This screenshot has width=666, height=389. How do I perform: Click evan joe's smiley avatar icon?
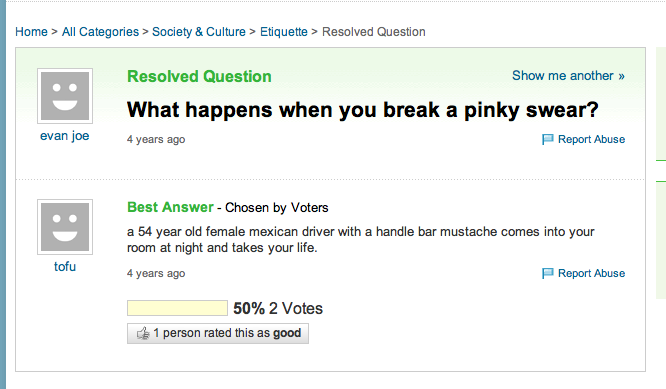(65, 96)
